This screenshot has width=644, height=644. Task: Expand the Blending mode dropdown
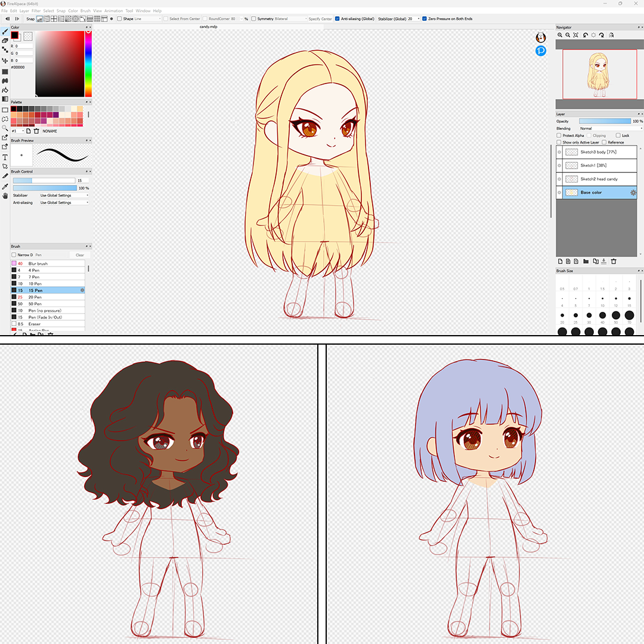click(611, 129)
